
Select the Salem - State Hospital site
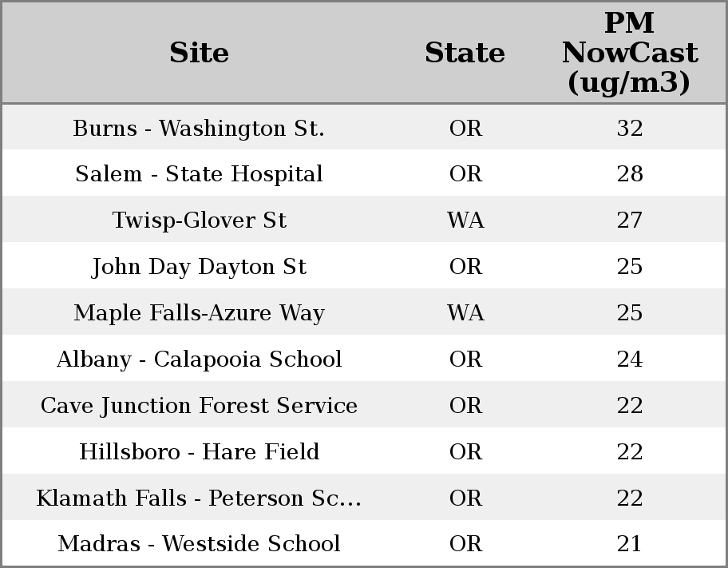click(x=199, y=174)
